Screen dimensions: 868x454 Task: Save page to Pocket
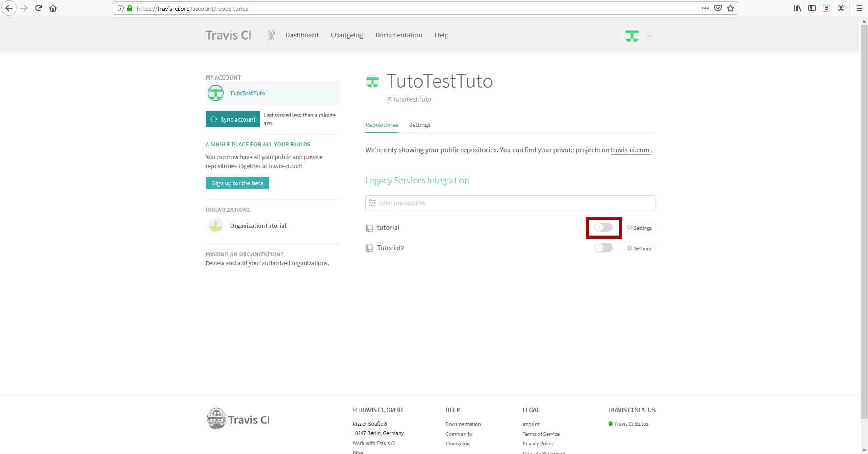click(x=717, y=8)
